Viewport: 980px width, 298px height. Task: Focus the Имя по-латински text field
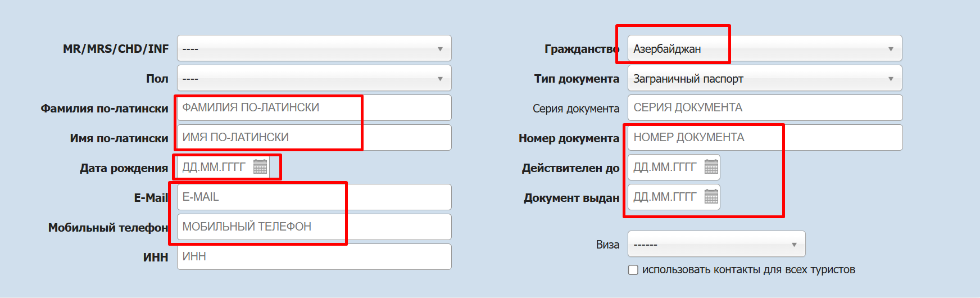314,138
